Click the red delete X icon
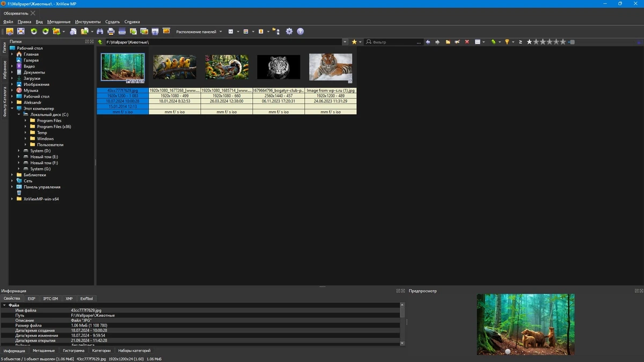 [x=467, y=42]
